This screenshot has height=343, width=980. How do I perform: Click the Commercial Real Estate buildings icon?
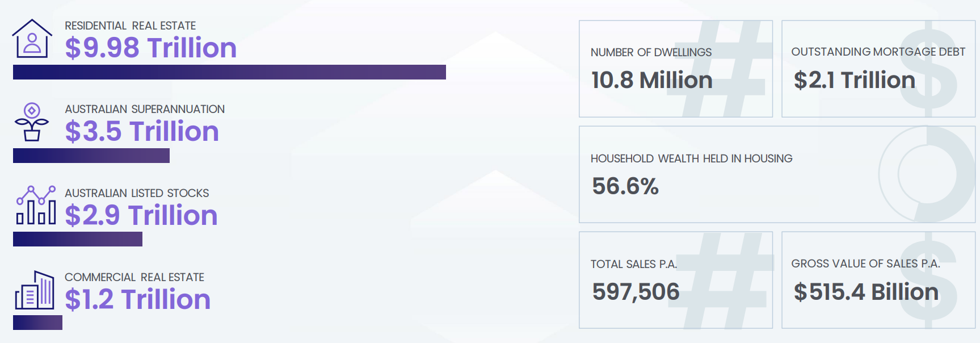(35, 290)
